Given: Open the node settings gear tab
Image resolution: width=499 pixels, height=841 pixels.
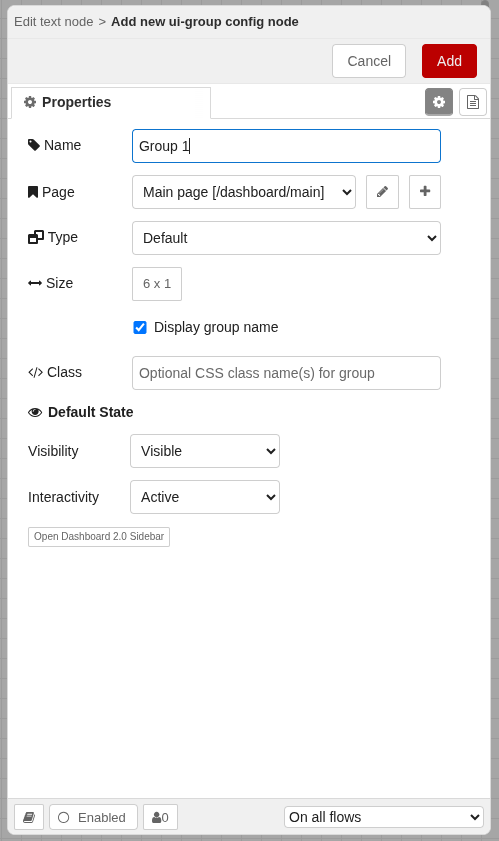Looking at the screenshot, I should point(439,102).
